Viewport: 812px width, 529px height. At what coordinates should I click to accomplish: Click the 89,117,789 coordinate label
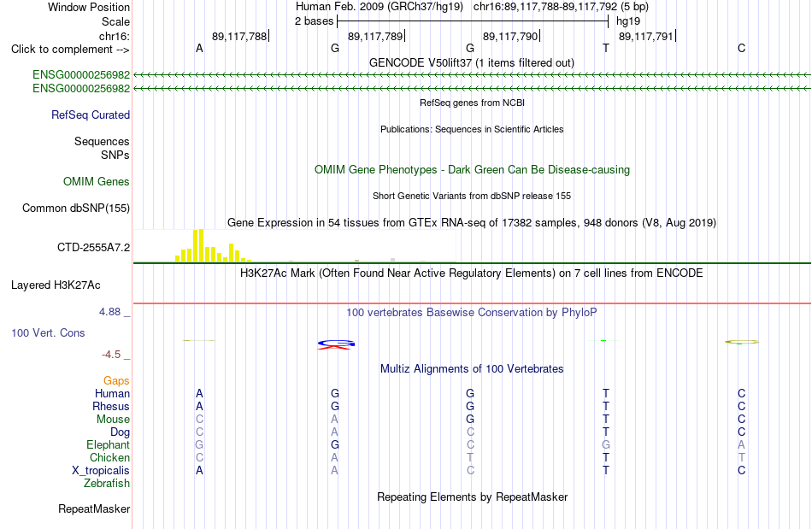[375, 36]
